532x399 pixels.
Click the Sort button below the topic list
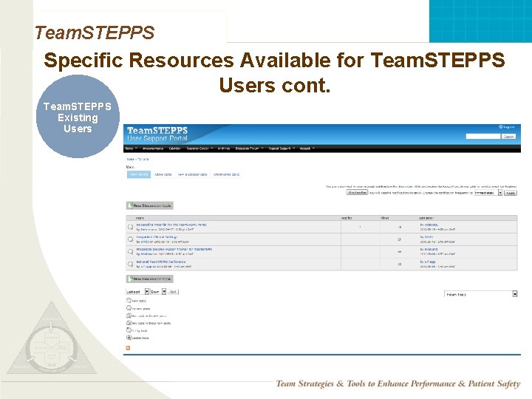pyautogui.click(x=173, y=292)
